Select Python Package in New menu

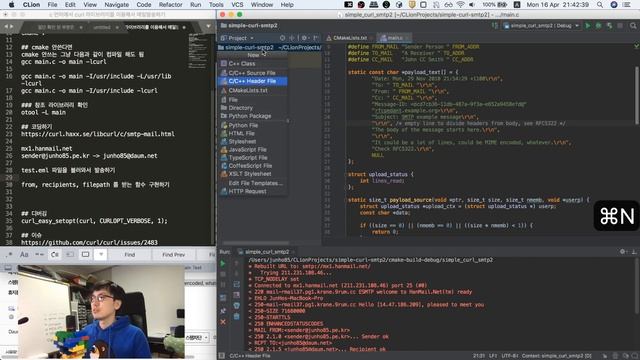[x=253, y=116]
